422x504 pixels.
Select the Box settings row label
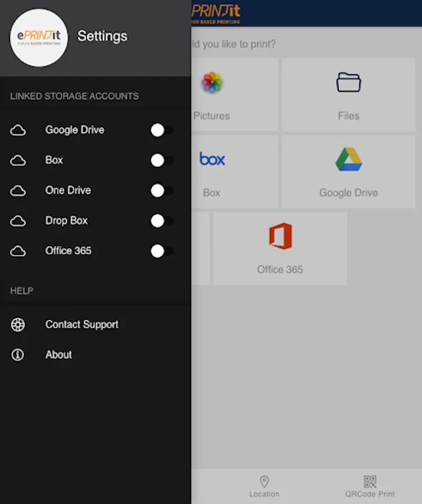click(54, 160)
